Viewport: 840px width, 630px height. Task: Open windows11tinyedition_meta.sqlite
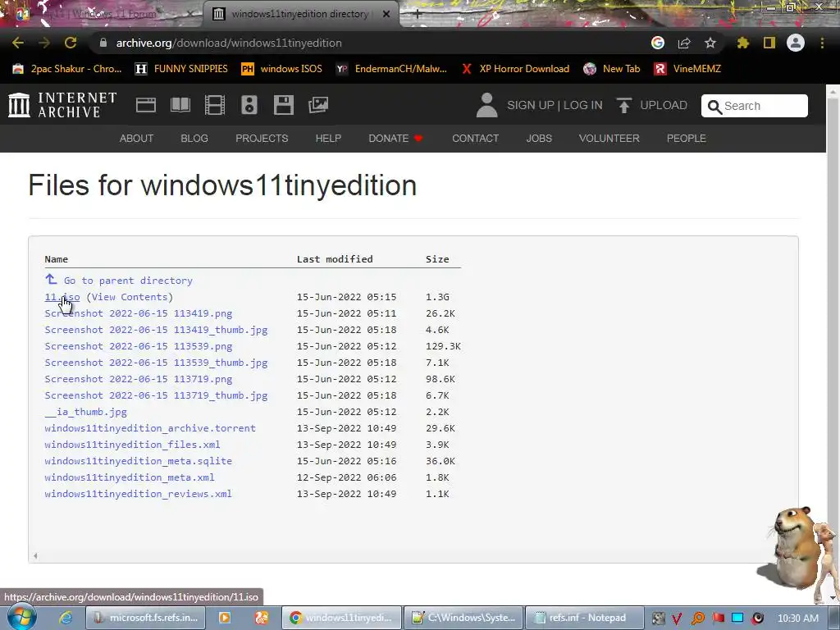(138, 461)
